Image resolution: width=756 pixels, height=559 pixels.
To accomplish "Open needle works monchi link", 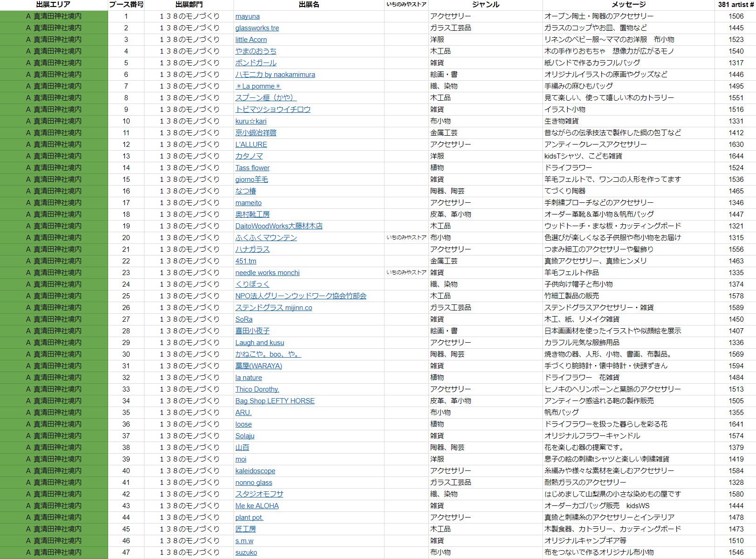I will [x=268, y=273].
